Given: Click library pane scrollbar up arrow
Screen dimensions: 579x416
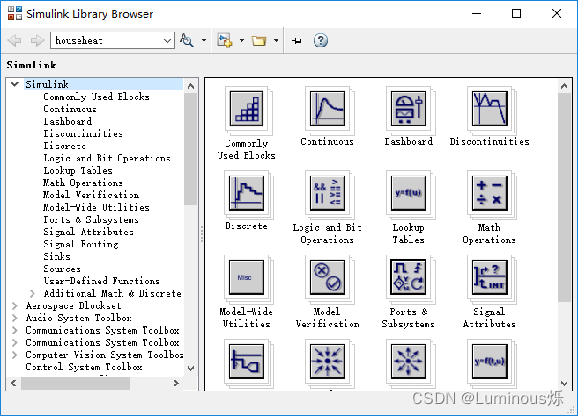Looking at the screenshot, I should tap(564, 86).
